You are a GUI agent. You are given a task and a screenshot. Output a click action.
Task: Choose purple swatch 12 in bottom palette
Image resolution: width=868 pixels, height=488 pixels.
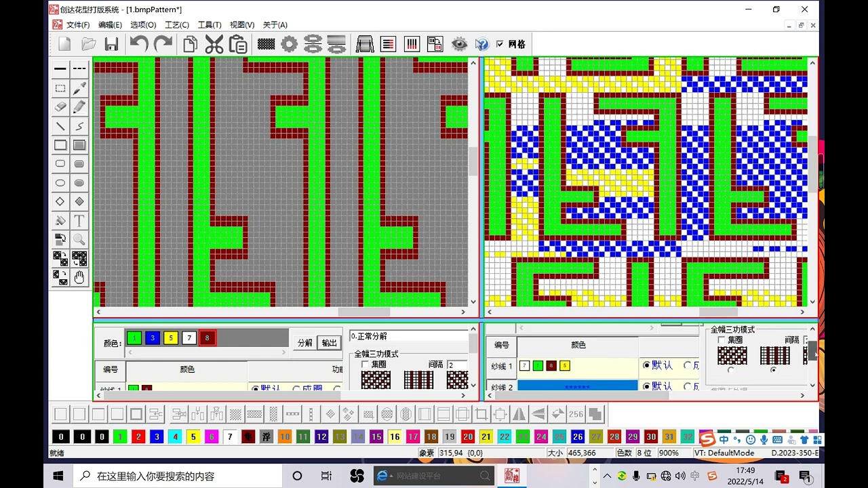(x=321, y=437)
